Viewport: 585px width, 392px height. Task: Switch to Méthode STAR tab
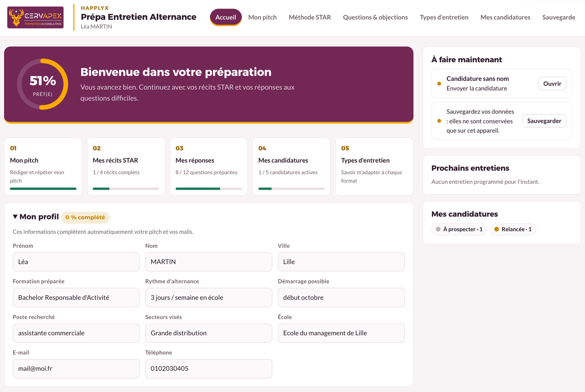[310, 17]
